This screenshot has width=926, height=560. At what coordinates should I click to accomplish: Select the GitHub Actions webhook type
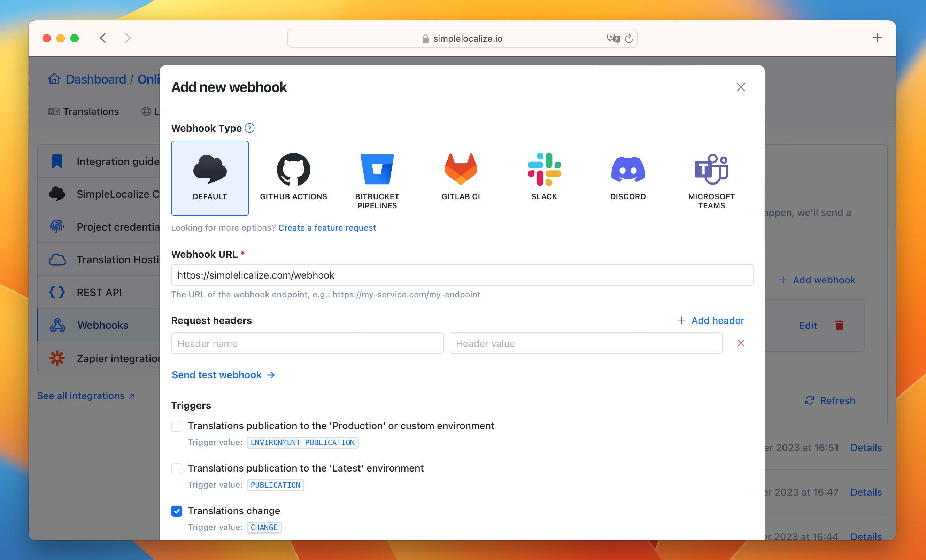[x=294, y=175]
